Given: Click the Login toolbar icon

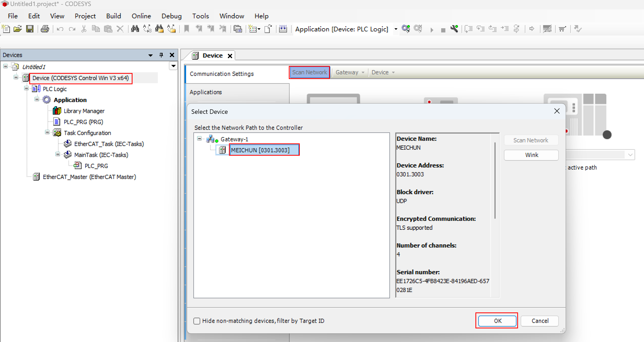Looking at the screenshot, I should pos(406,29).
